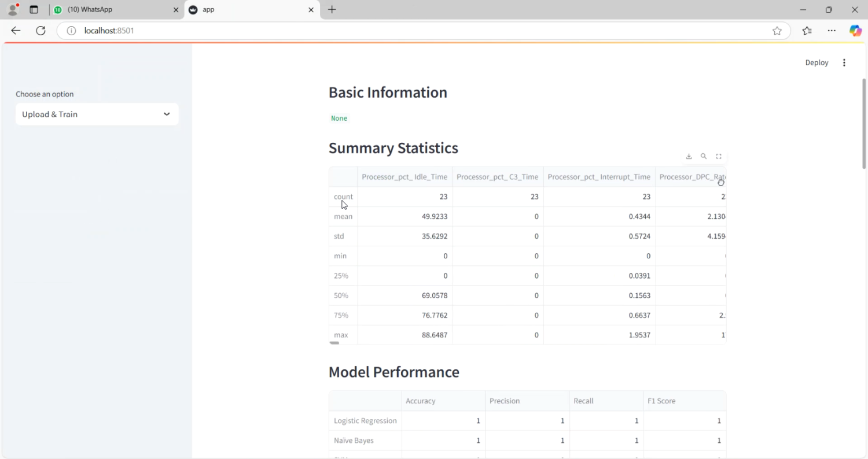Screen dimensions: 868x459
Task: Open the favorites list icon
Action: [807, 31]
